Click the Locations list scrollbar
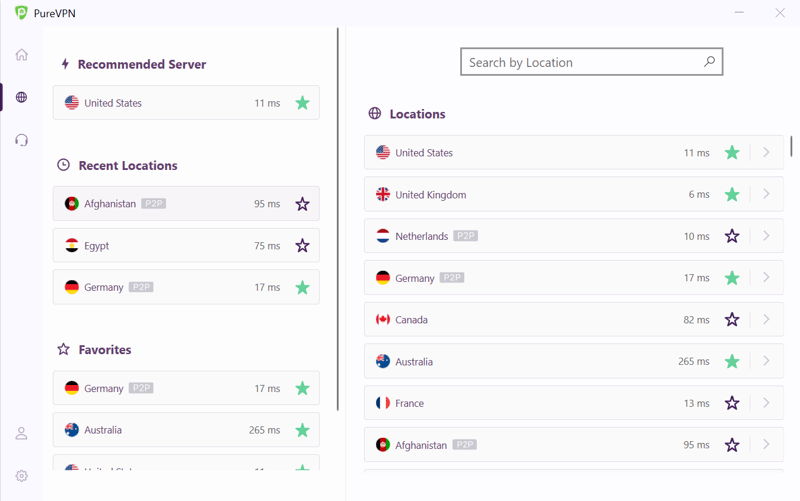This screenshot has height=501, width=800. point(791,147)
